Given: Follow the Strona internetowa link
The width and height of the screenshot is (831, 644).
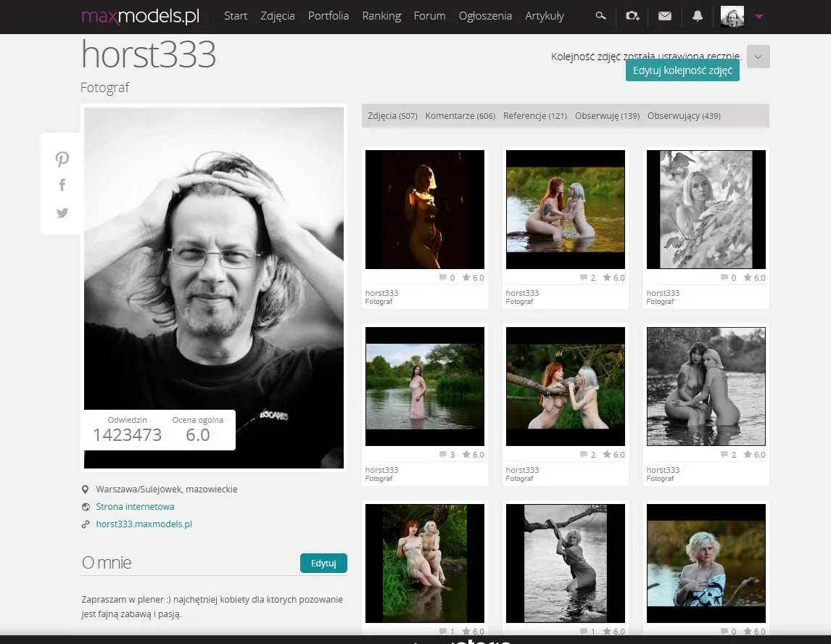Looking at the screenshot, I should pyautogui.click(x=135, y=507).
